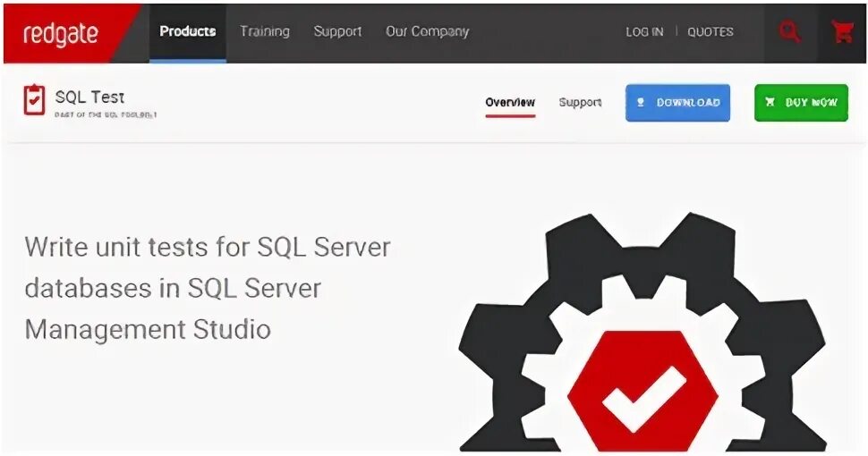Open the search magnifier icon
The width and height of the screenshot is (868, 456).
[790, 32]
